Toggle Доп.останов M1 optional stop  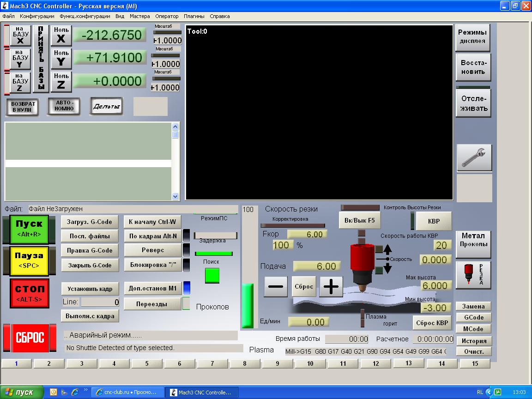[x=153, y=288]
